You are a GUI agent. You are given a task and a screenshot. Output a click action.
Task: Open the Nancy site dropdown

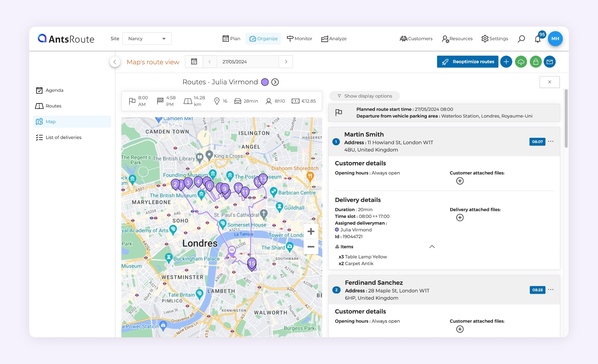pos(147,39)
